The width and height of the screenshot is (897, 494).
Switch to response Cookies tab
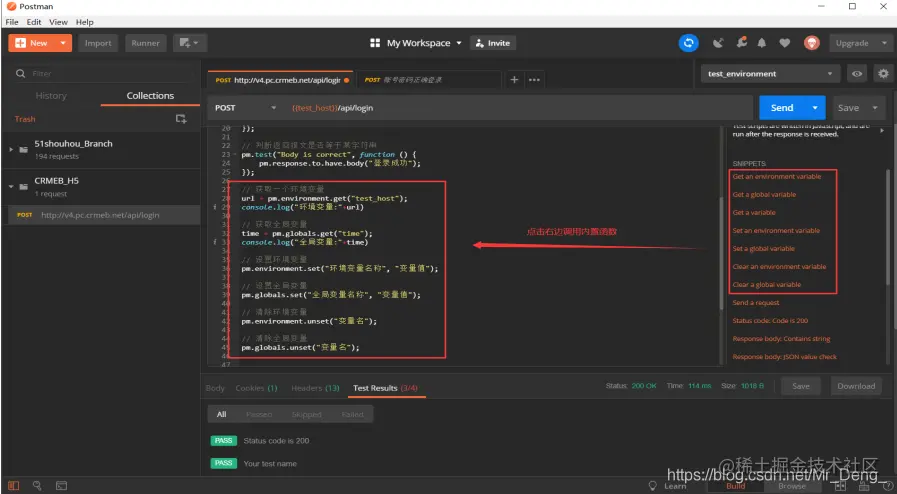click(x=256, y=388)
